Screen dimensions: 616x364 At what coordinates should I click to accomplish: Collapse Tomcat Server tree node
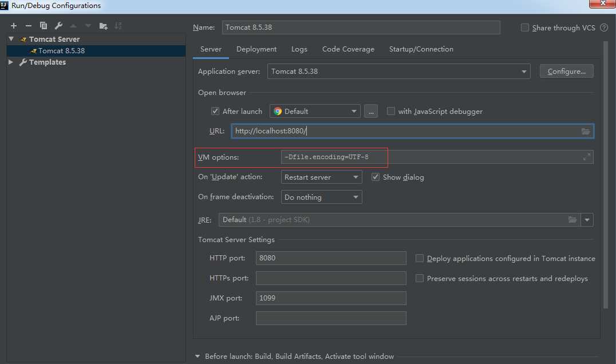click(11, 39)
